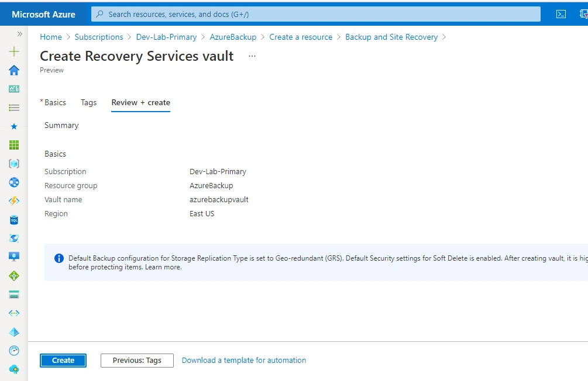588x381 pixels.
Task: Open the Virtual machines monitor icon
Action: (14, 257)
